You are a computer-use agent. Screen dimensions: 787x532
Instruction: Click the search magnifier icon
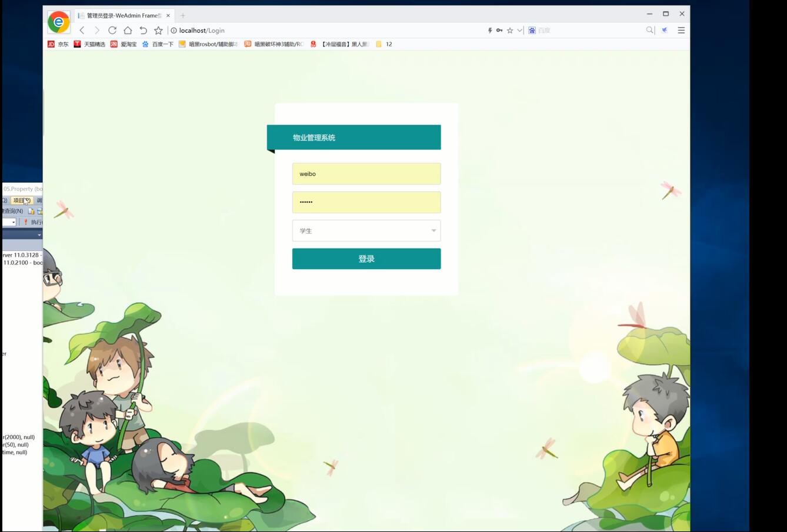650,31
